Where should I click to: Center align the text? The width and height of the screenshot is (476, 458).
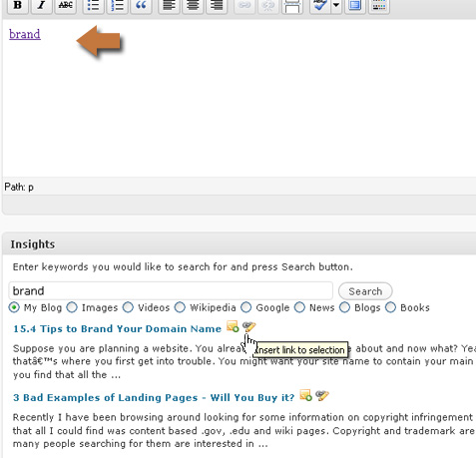(x=193, y=6)
